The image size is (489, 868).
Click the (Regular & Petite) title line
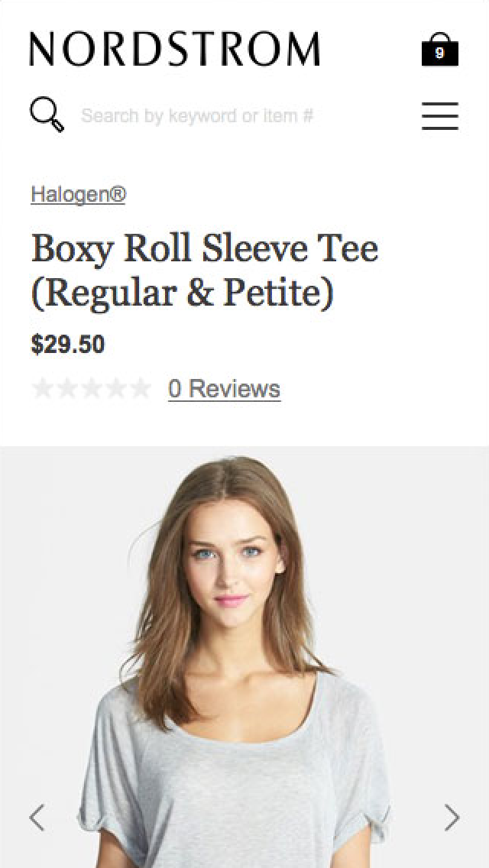[182, 294]
